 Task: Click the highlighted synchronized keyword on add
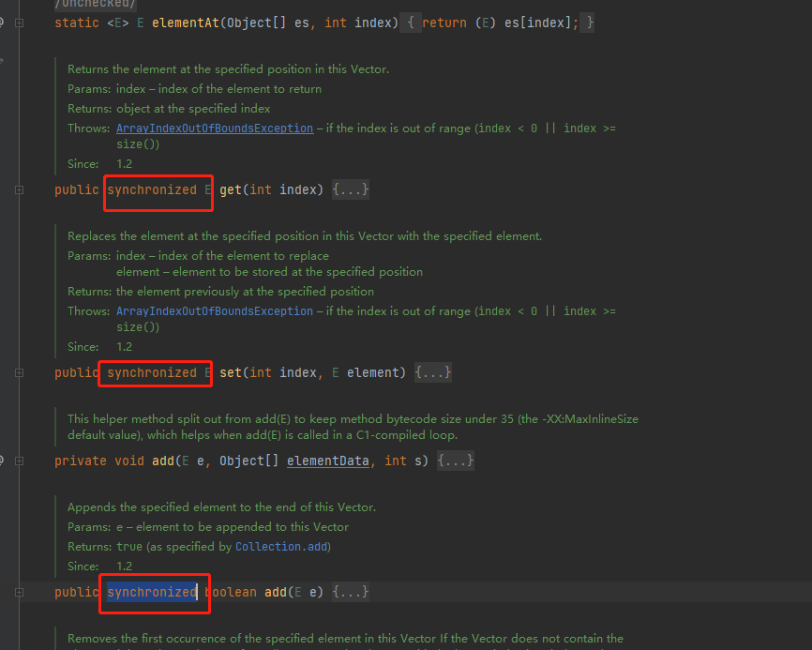(x=152, y=593)
